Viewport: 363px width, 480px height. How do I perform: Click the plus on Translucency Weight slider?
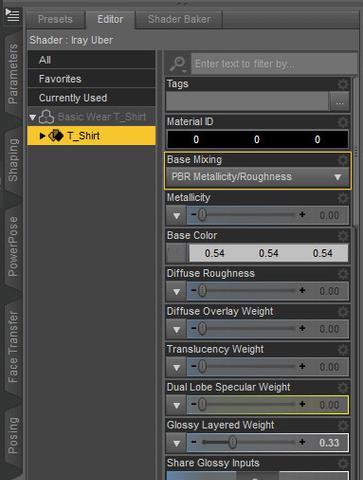tap(302, 367)
